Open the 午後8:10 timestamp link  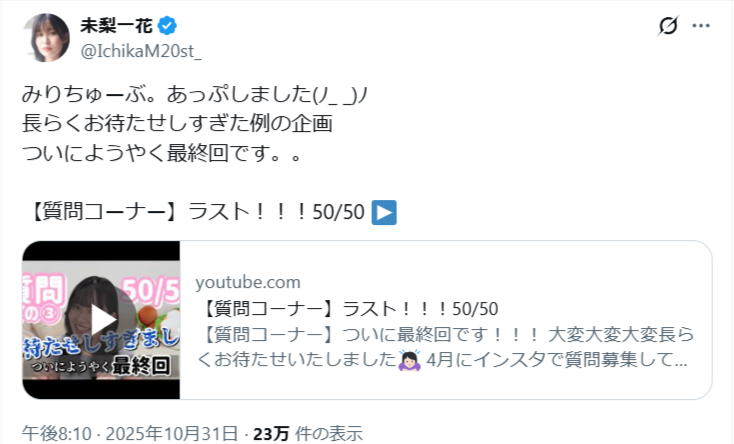pos(56,433)
